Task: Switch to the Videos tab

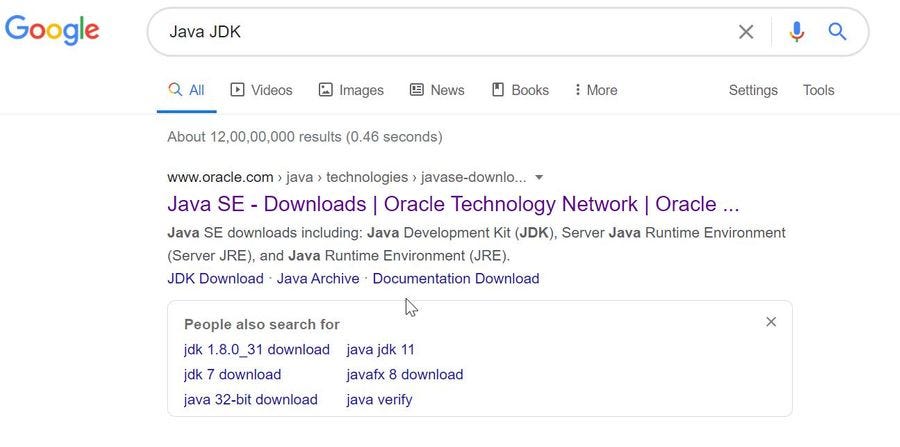Action: tap(261, 90)
